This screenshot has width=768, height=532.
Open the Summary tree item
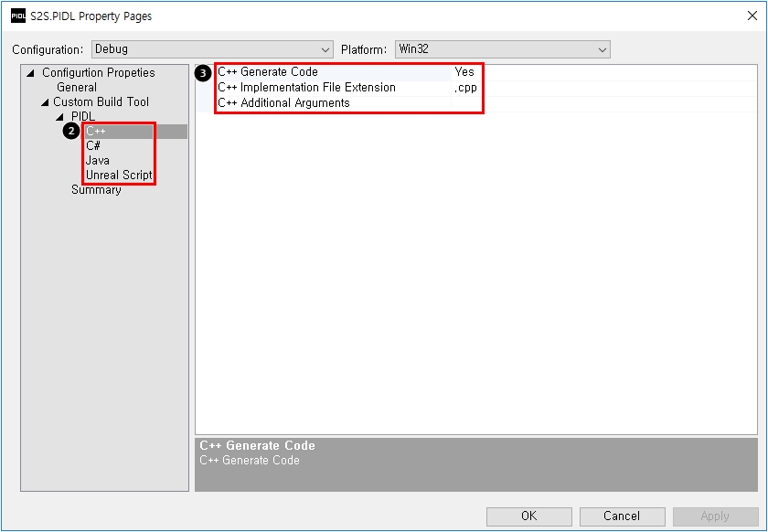coord(96,190)
